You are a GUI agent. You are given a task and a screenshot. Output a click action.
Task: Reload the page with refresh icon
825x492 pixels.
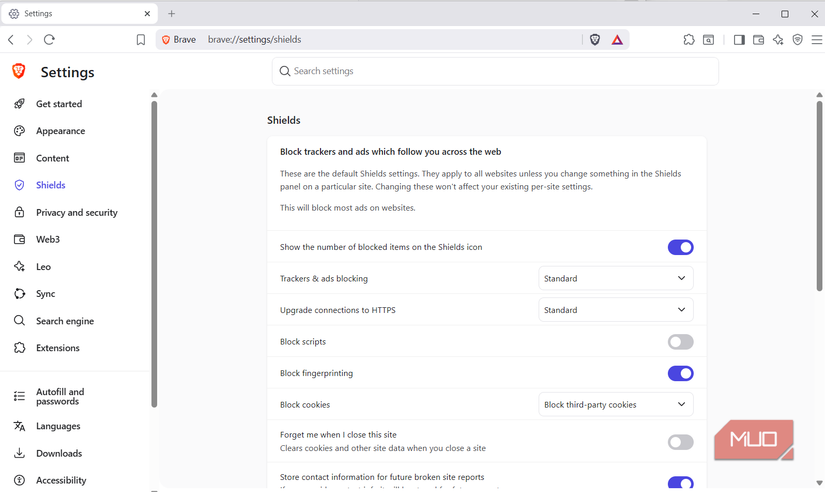coord(49,39)
